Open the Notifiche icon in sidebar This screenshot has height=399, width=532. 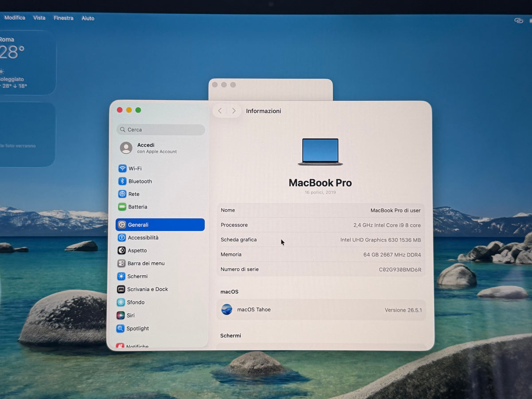(x=120, y=346)
